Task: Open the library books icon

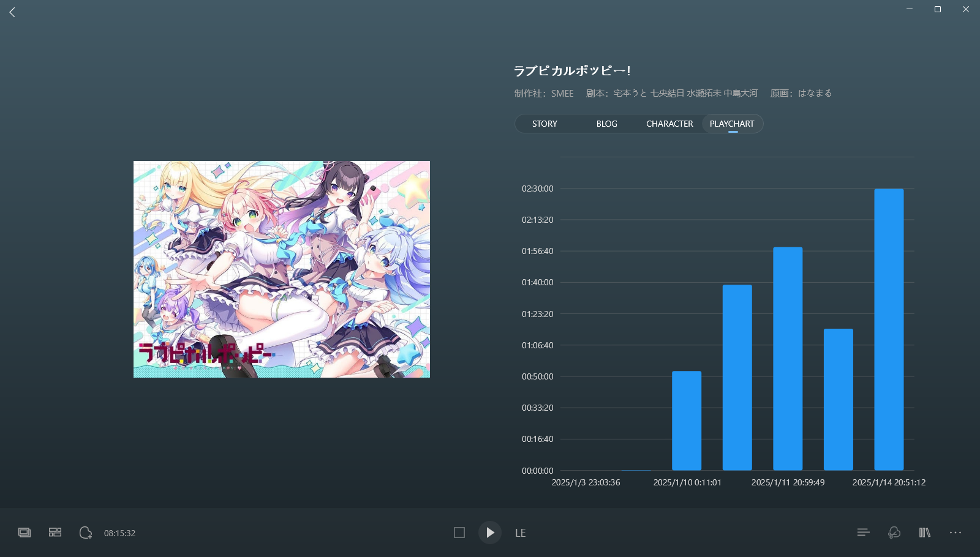Action: point(925,533)
